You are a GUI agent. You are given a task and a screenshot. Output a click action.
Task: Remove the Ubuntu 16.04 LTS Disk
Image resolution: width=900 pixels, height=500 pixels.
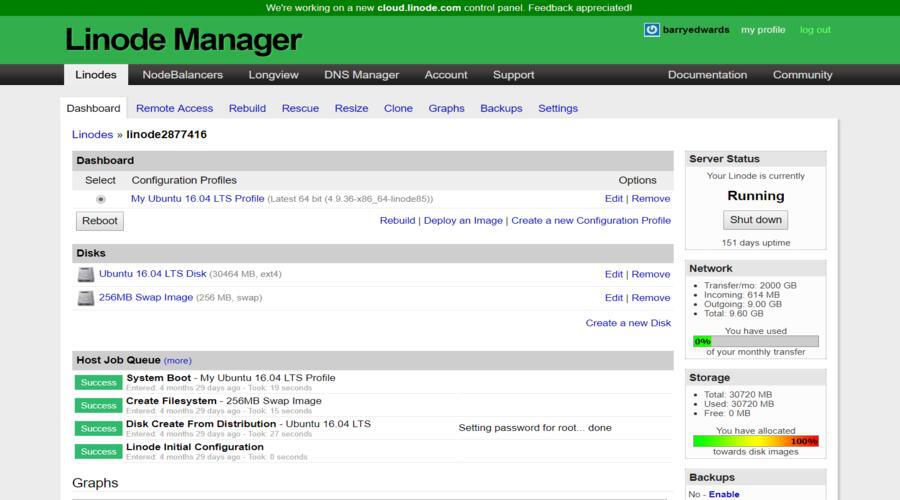click(651, 274)
